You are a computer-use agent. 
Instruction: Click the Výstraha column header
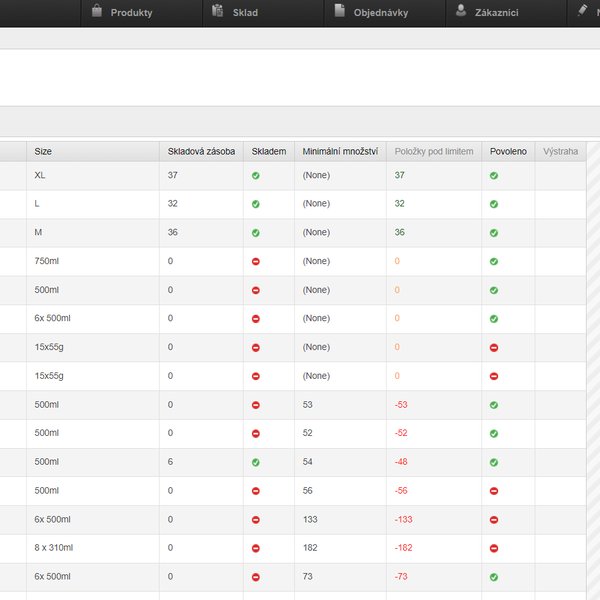[x=560, y=152]
